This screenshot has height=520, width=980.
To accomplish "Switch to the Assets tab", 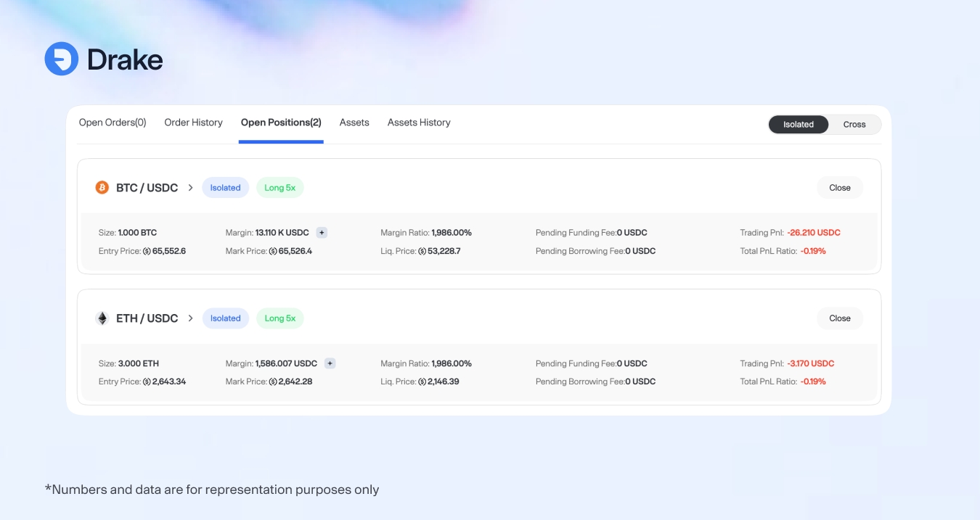I will [x=354, y=123].
